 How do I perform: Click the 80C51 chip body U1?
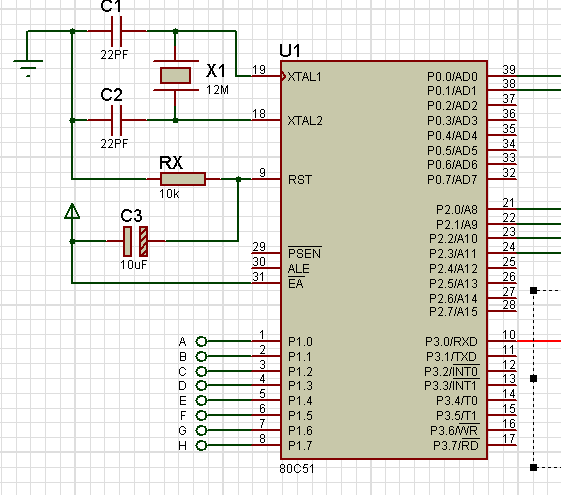coord(384,260)
